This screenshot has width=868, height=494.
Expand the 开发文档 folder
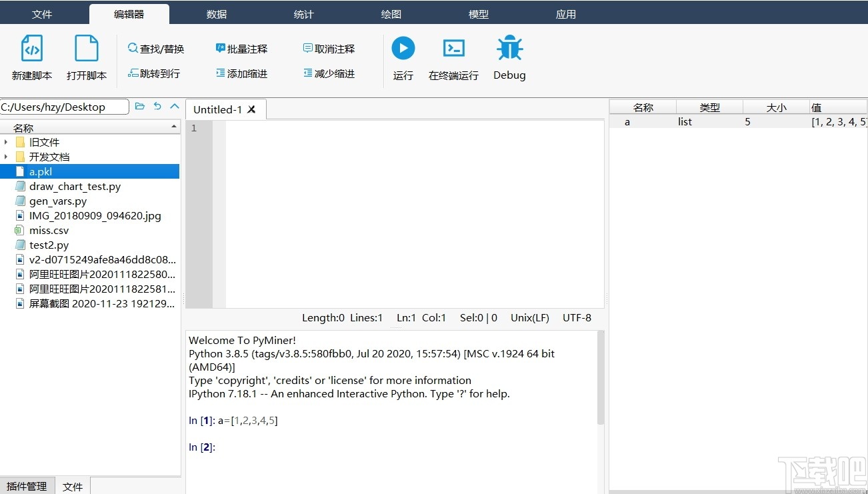click(x=6, y=156)
